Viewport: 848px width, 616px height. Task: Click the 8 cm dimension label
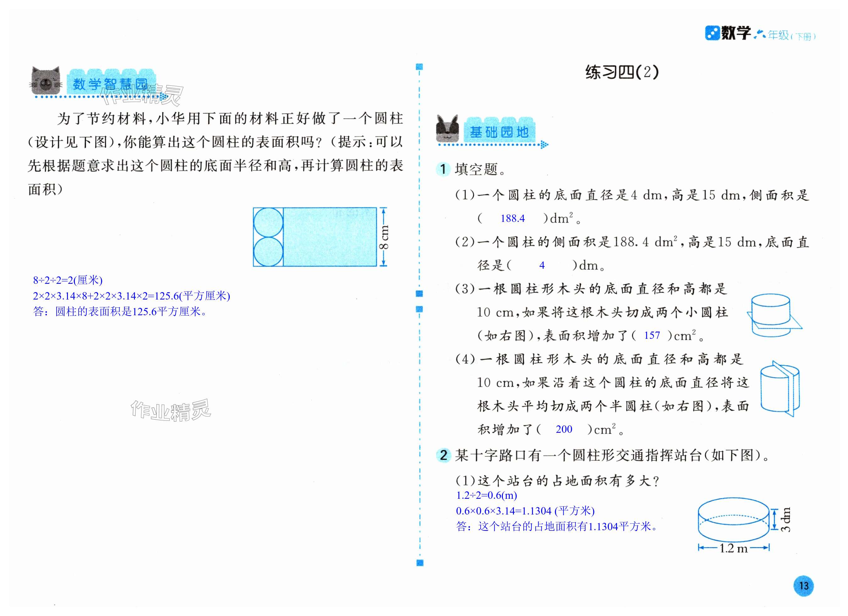(x=384, y=237)
